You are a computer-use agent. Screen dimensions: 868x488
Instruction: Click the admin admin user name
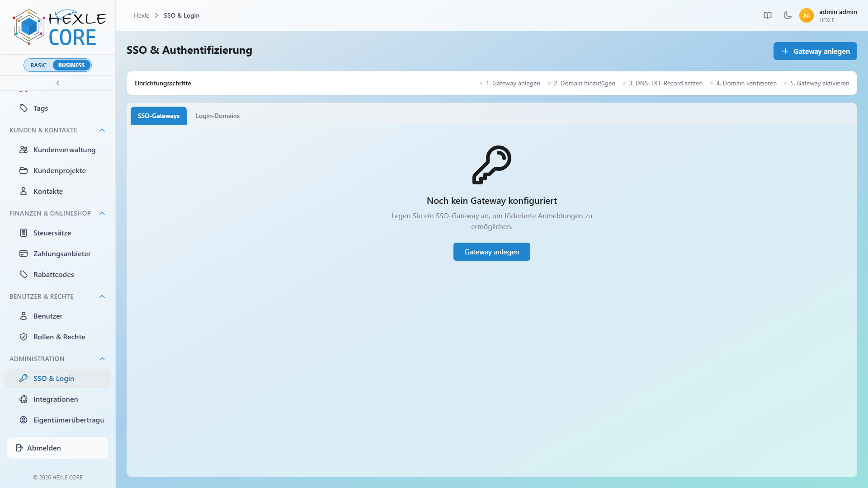coord(838,12)
